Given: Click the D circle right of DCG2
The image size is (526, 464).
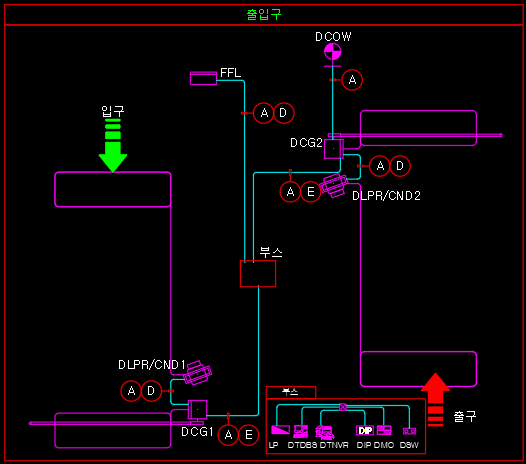Looking at the screenshot, I should click(400, 166).
